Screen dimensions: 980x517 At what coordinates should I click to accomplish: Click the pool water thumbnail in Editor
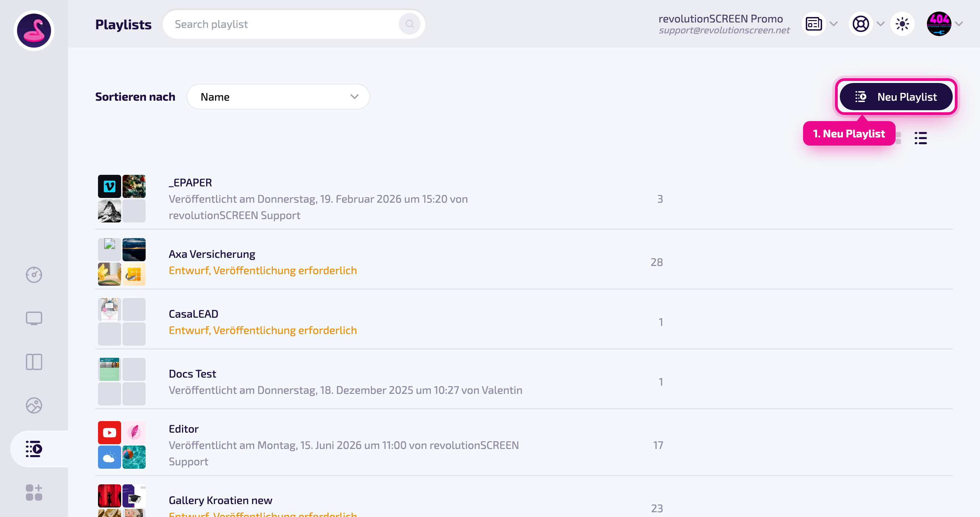134,457
